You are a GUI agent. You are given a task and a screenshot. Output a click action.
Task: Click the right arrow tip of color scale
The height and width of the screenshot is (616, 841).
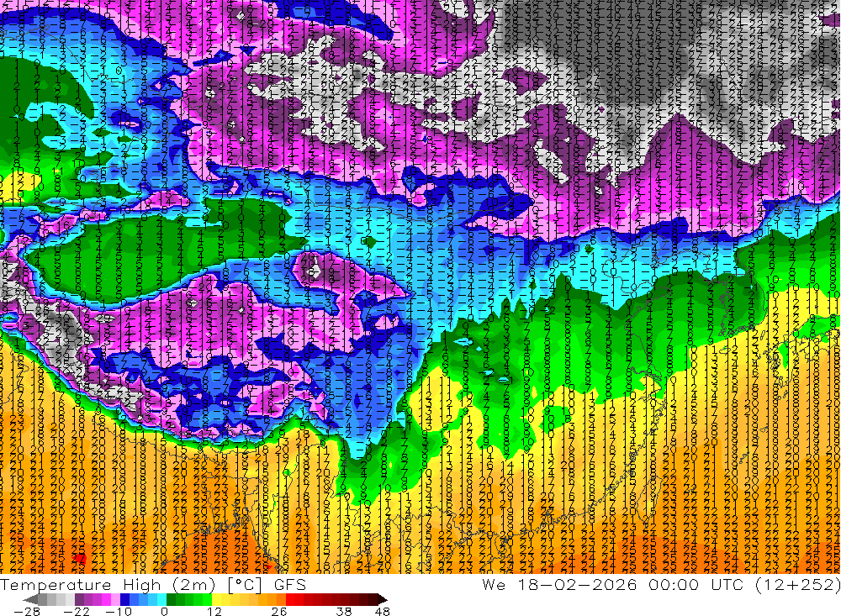pyautogui.click(x=384, y=600)
